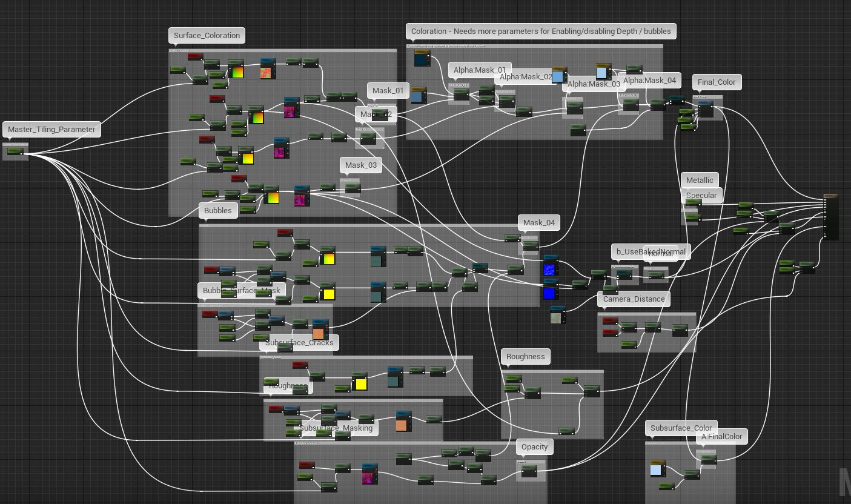The height and width of the screenshot is (504, 851).
Task: Select the Master_Tiling_Parameter node
Action: coord(15,151)
